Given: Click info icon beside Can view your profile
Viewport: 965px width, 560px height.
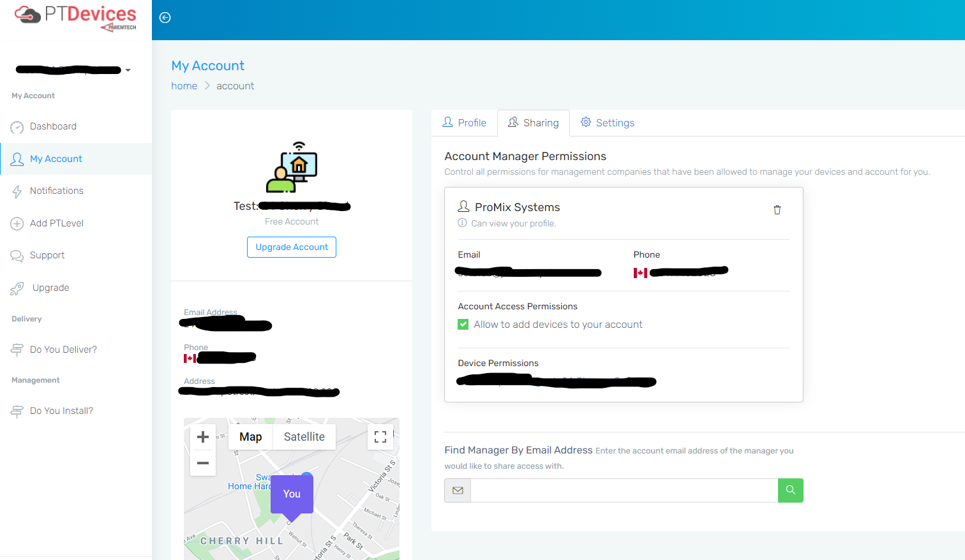Looking at the screenshot, I should pyautogui.click(x=463, y=223).
